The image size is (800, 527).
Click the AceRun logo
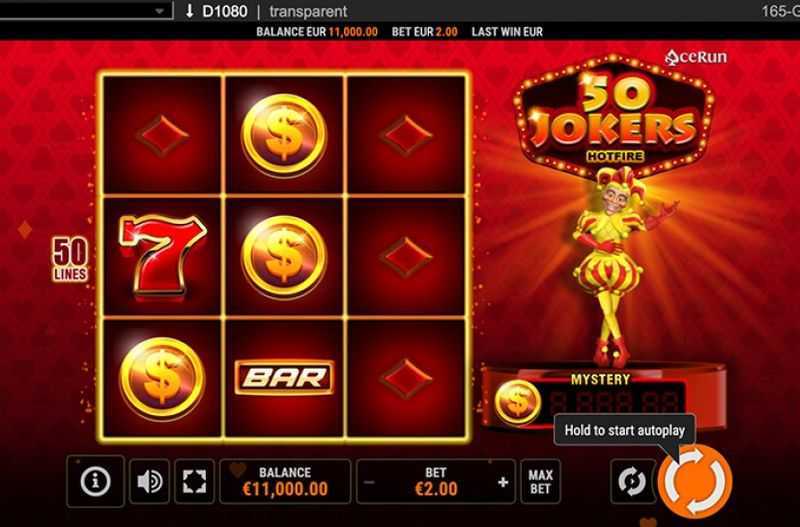coord(696,57)
